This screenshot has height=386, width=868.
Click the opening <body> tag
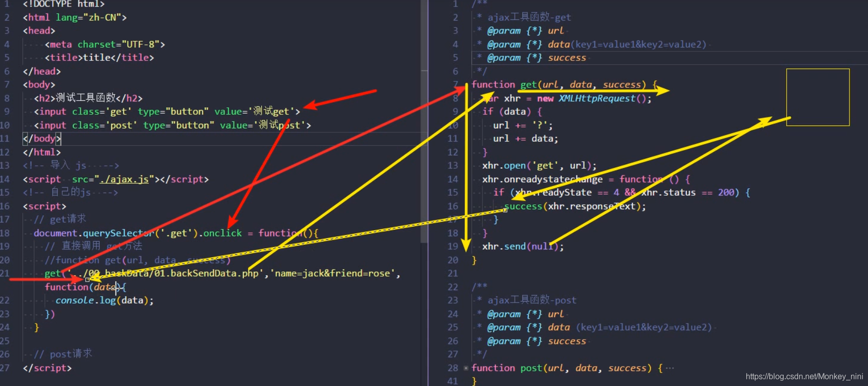point(39,85)
